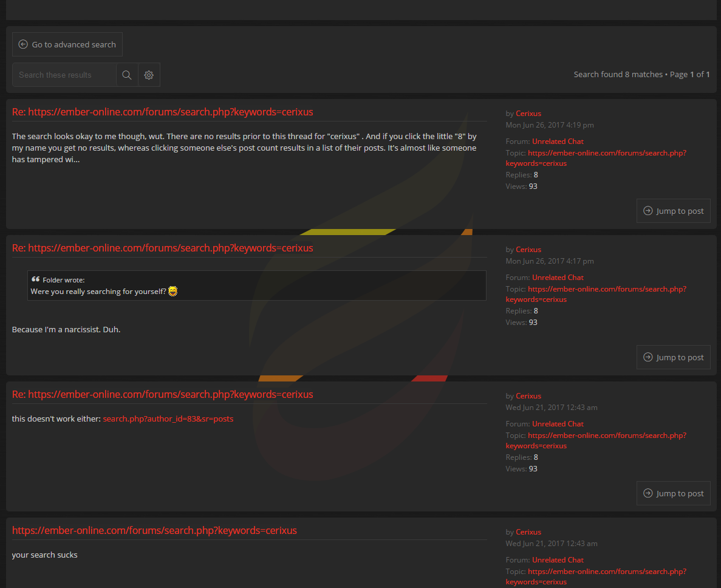Open the original 'your search sucks' post title

(x=154, y=530)
